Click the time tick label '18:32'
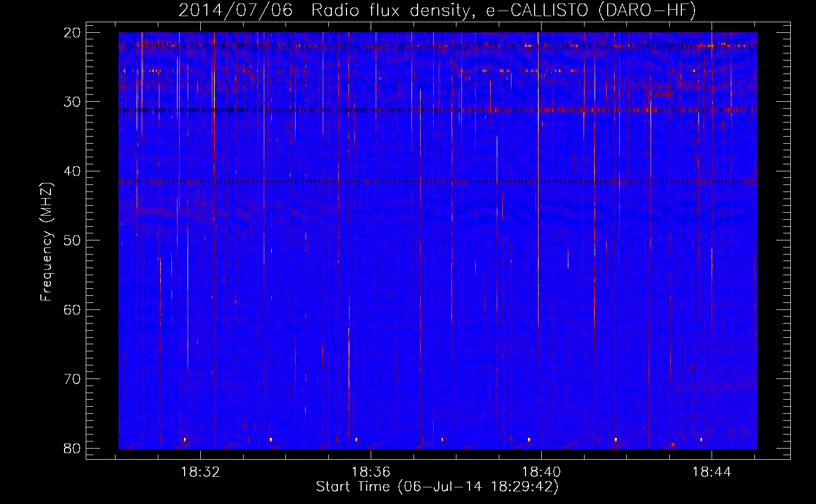 [x=201, y=472]
